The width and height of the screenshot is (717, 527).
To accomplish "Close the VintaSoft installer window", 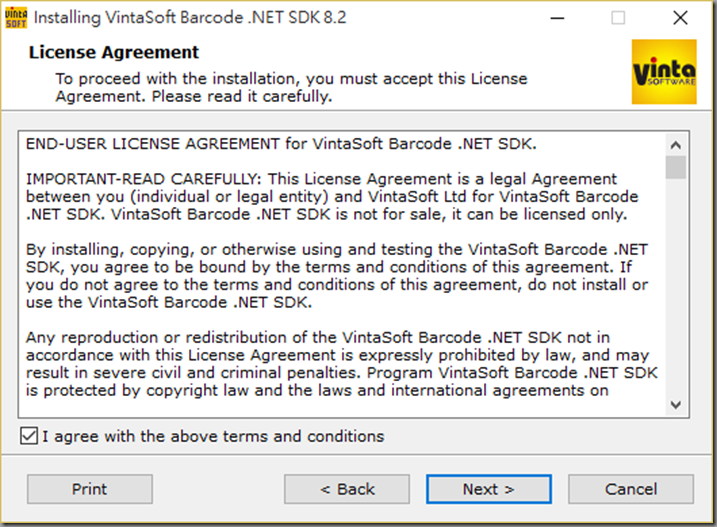I will click(680, 18).
